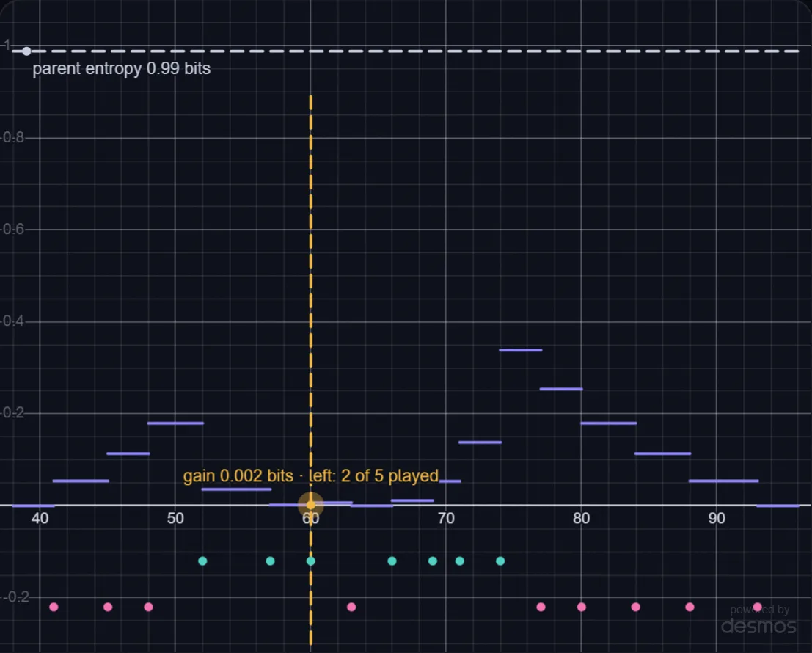Image resolution: width=812 pixels, height=653 pixels.
Task: Click the pink data point at x=41
Action: pyautogui.click(x=54, y=607)
